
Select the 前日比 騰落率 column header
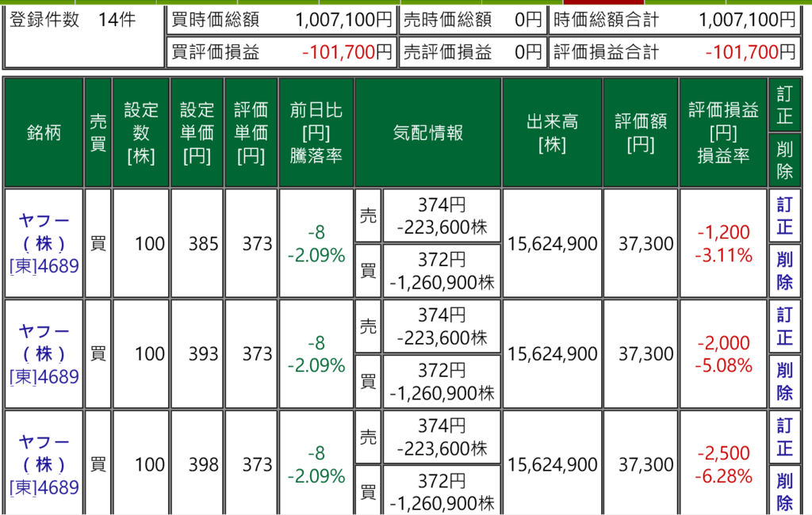click(316, 132)
